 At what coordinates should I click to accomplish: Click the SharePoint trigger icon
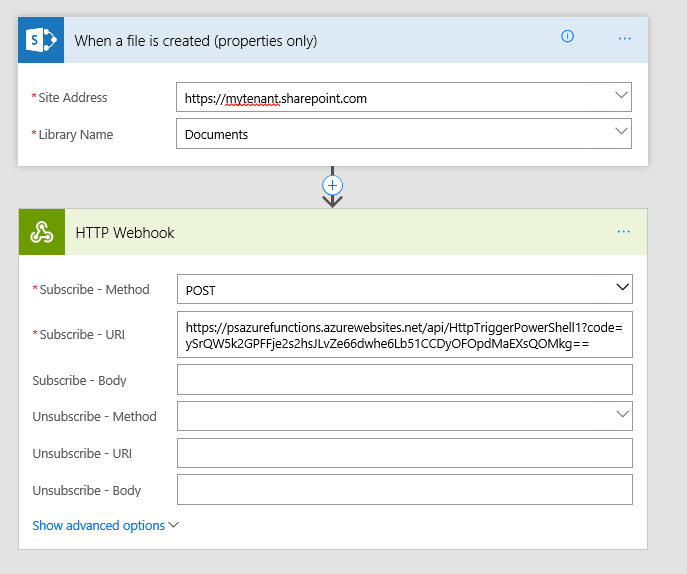tap(41, 40)
